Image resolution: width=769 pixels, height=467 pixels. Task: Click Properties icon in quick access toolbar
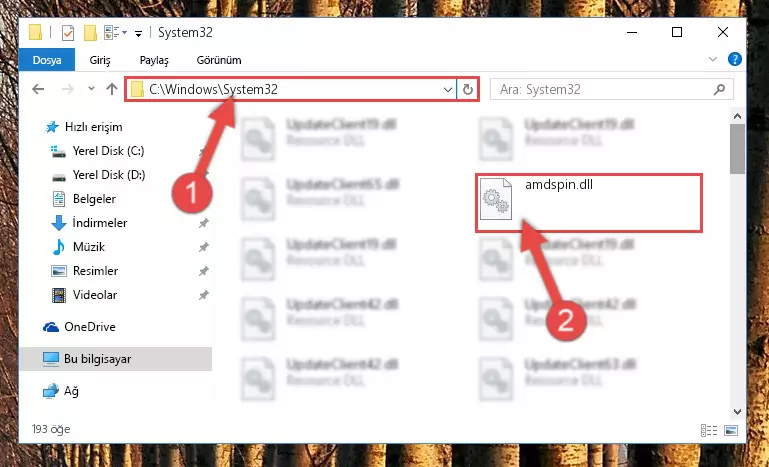tap(68, 33)
